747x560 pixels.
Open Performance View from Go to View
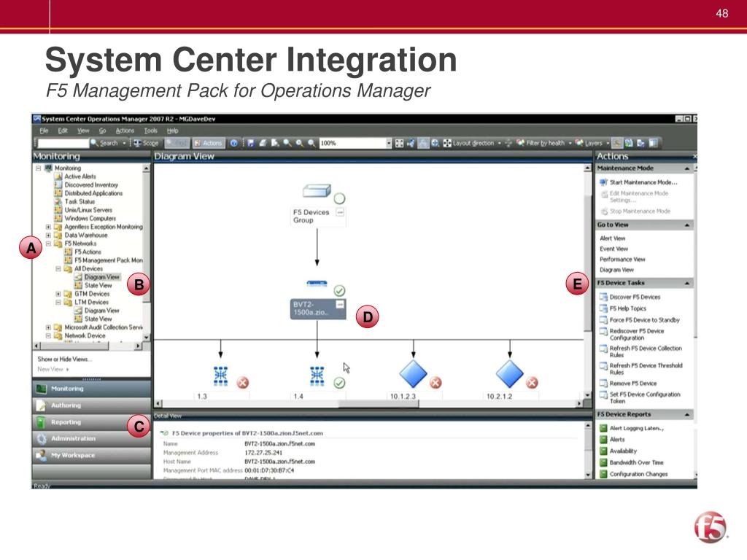(x=622, y=259)
